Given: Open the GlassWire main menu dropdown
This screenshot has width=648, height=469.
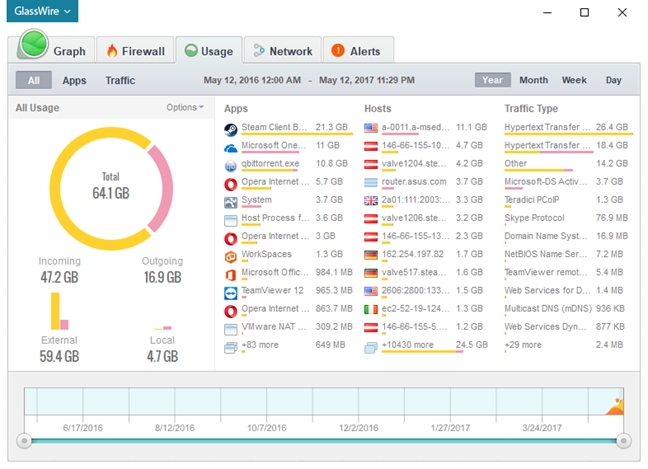Looking at the screenshot, I should [42, 11].
